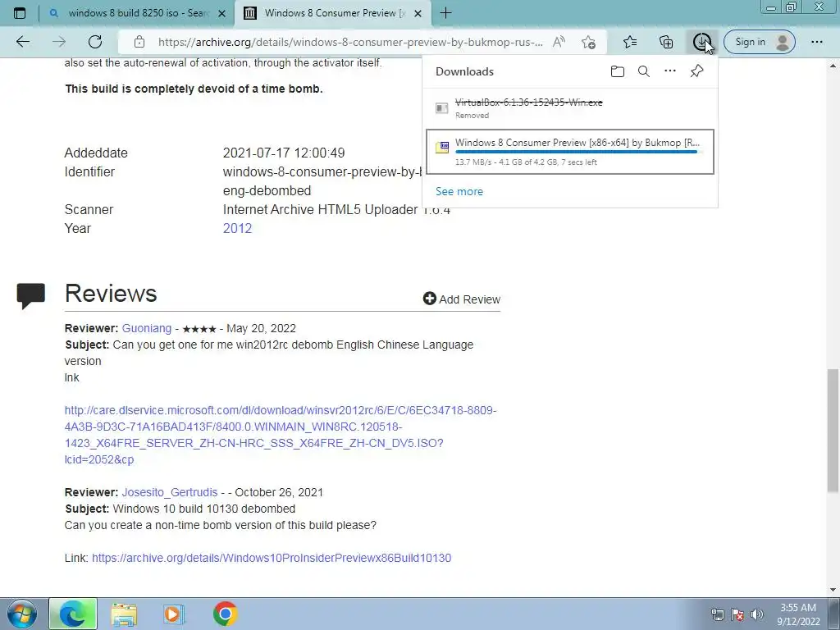Click the Reviews speech bubble icon
This screenshot has width=840, height=630.
pyautogui.click(x=30, y=295)
